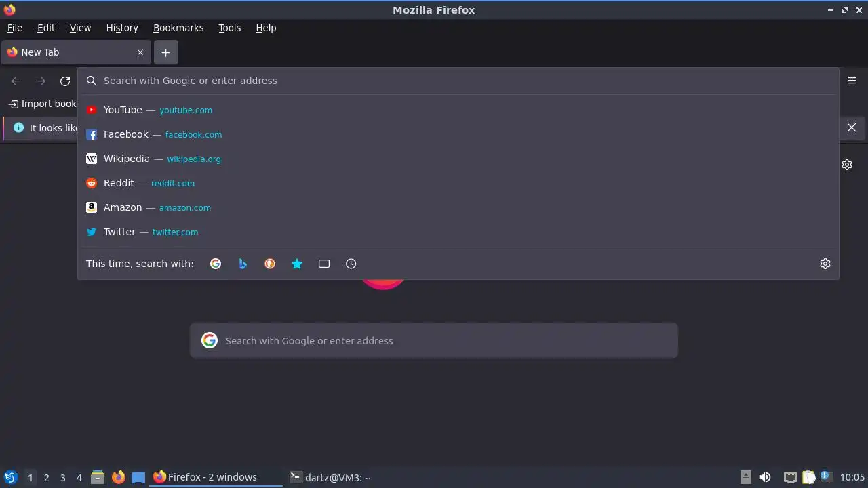Dismiss the notification bar with X

(x=852, y=127)
